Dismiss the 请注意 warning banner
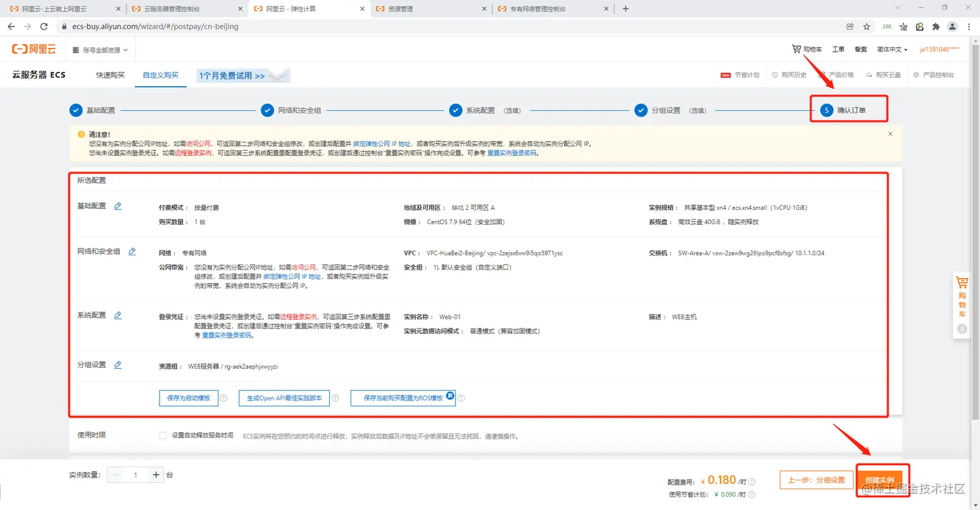The width and height of the screenshot is (980, 510). tap(890, 133)
